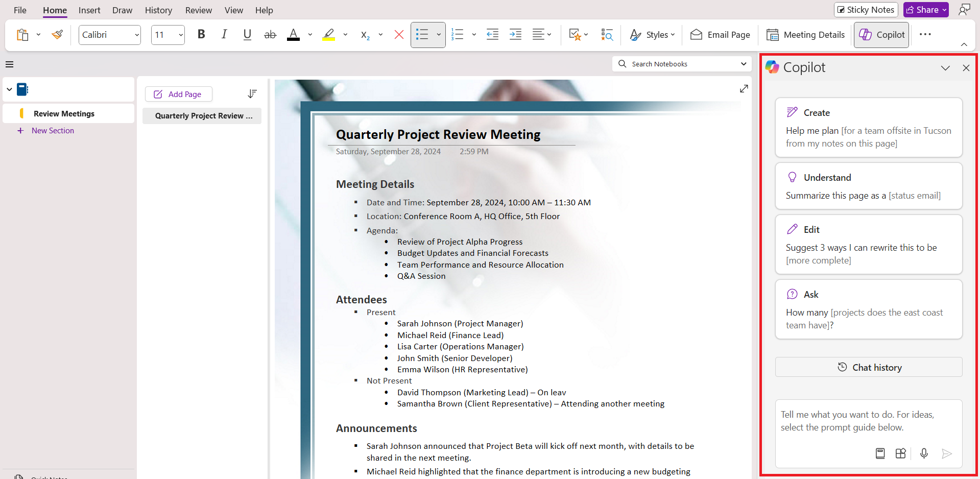Open Meeting Details

point(805,35)
